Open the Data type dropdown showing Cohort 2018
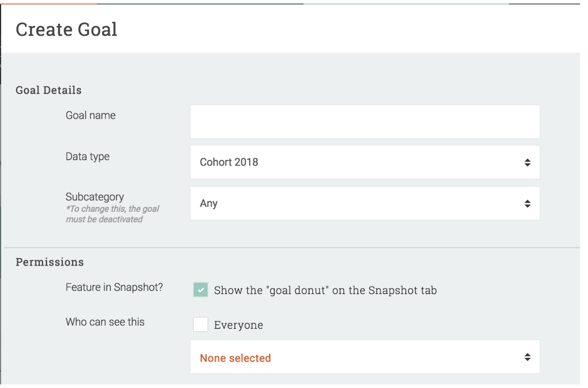 click(356, 162)
